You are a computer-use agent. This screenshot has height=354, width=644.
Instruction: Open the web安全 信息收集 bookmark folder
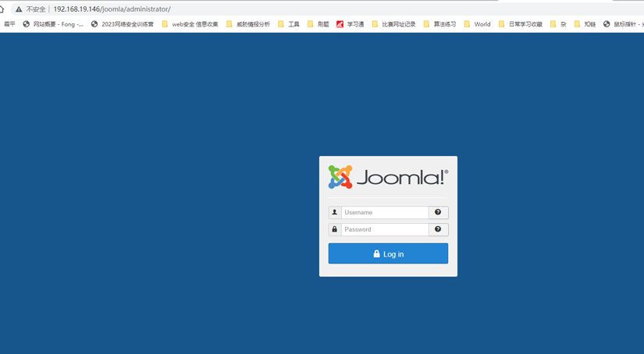[190, 24]
